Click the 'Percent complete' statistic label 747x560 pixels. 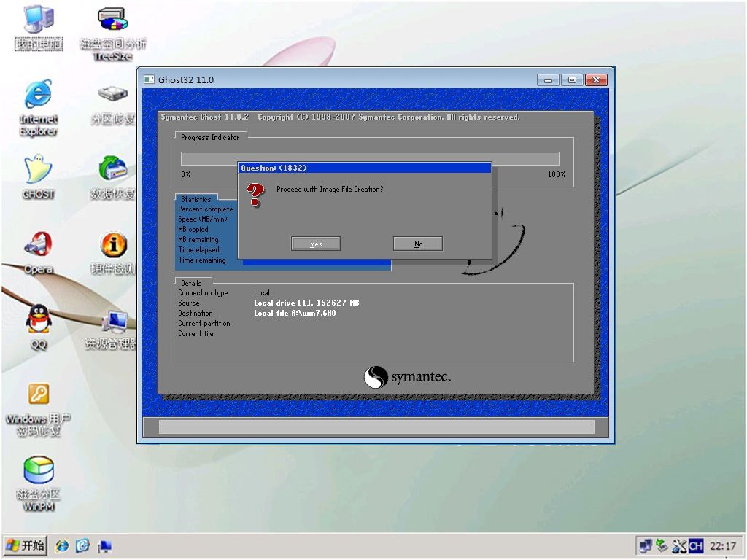[205, 209]
